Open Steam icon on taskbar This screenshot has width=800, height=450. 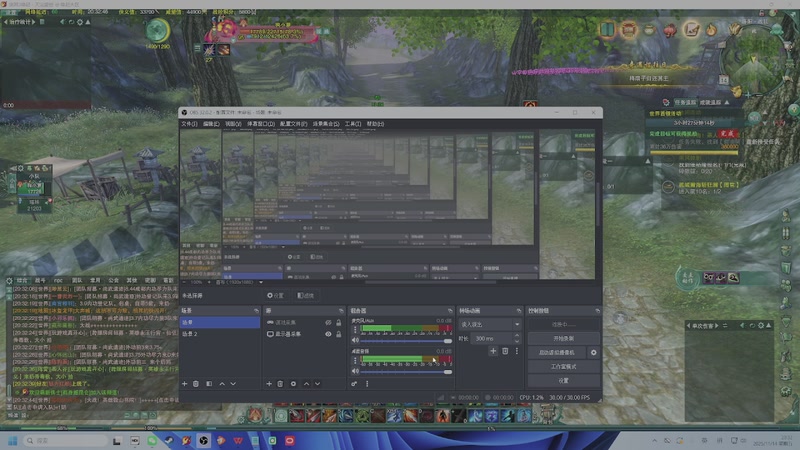169,441
